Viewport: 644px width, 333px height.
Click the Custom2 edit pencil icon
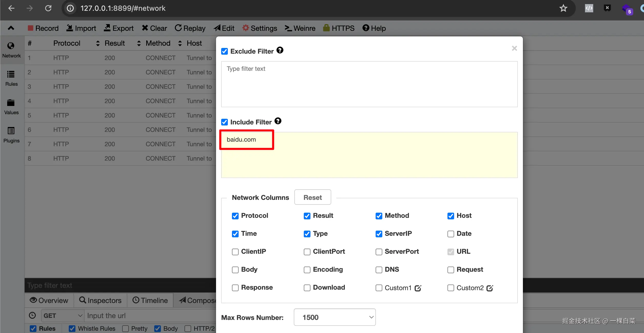(x=490, y=288)
